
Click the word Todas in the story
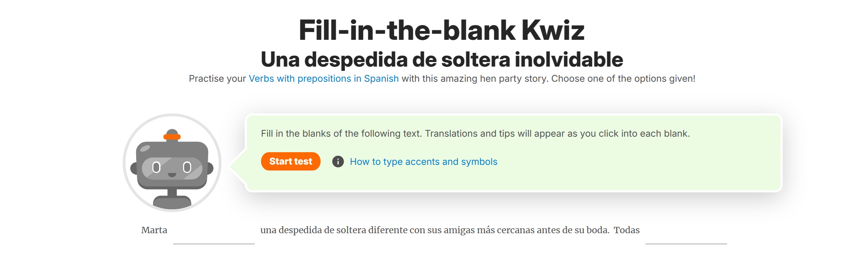[x=626, y=230]
